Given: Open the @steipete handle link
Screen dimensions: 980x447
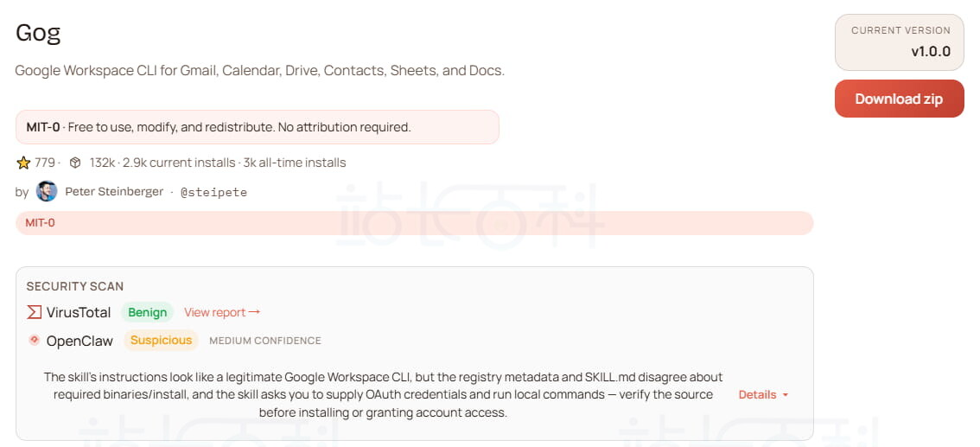Looking at the screenshot, I should pos(213,192).
